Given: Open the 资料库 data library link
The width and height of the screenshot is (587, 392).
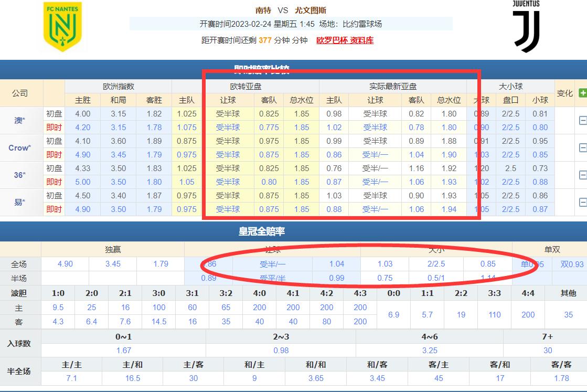Looking at the screenshot, I should click(x=361, y=40).
